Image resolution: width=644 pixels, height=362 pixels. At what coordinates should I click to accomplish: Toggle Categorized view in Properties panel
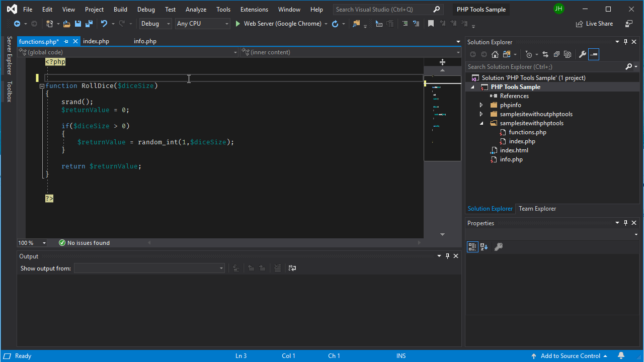click(472, 247)
